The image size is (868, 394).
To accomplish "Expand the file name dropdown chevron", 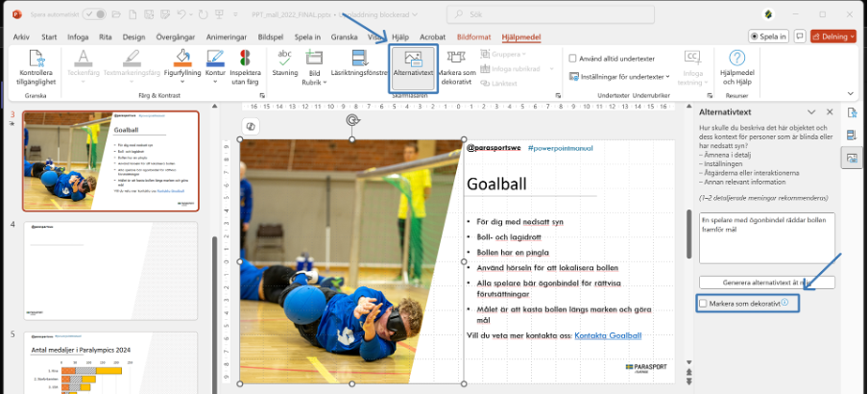I will pyautogui.click(x=415, y=15).
